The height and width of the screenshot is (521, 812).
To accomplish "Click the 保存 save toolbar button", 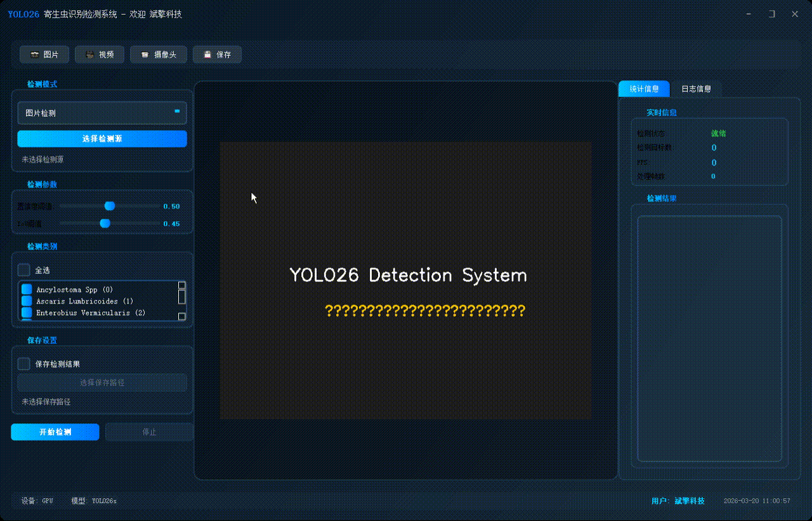I will coord(217,55).
